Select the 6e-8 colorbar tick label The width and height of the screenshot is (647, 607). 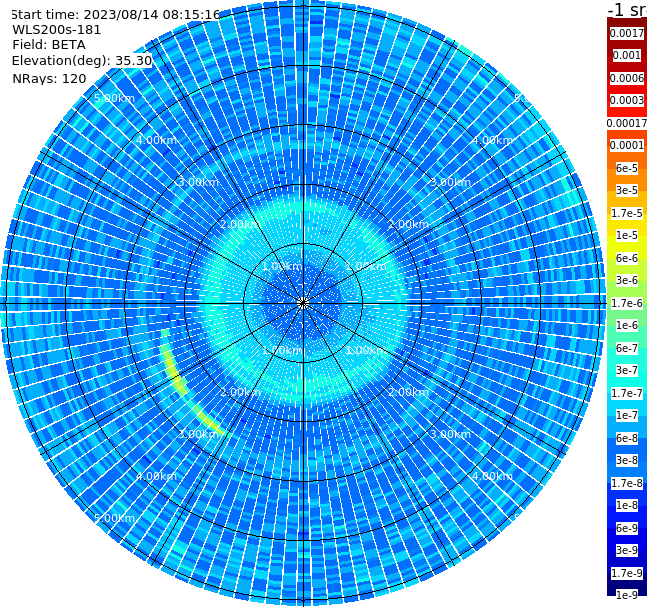tap(627, 438)
